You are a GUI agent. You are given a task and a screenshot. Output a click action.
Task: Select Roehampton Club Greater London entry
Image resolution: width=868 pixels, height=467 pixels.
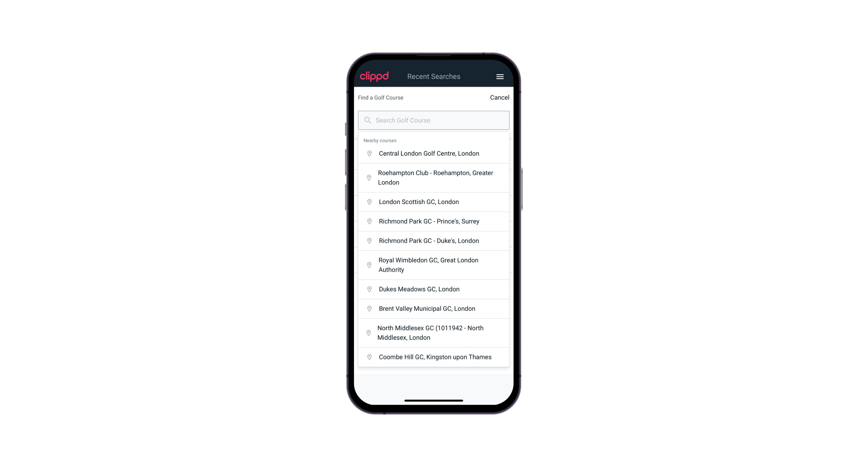tap(434, 178)
